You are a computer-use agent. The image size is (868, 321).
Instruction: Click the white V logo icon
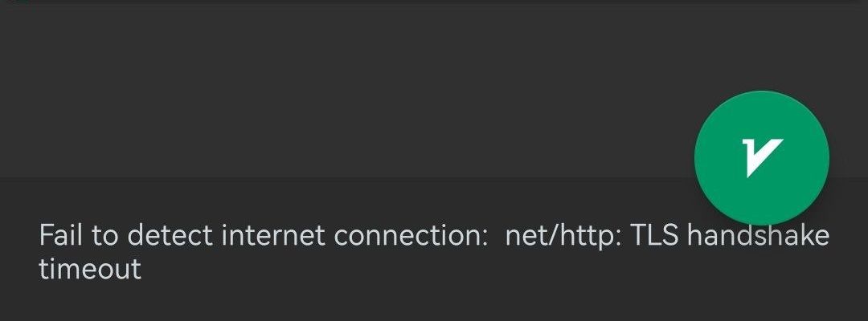pyautogui.click(x=760, y=156)
